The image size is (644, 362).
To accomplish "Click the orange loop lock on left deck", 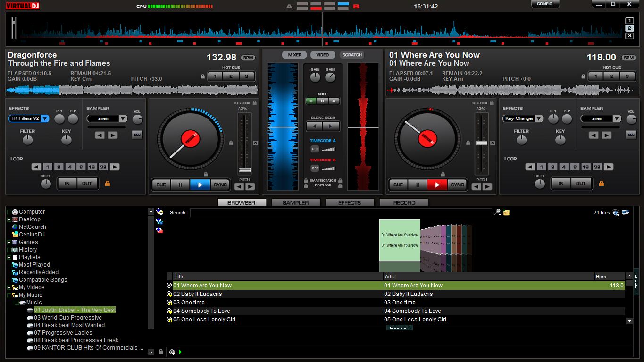I will point(108,184).
